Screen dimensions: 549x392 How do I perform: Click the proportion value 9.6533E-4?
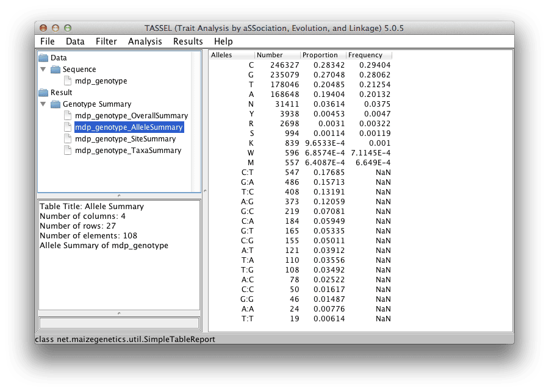[325, 143]
